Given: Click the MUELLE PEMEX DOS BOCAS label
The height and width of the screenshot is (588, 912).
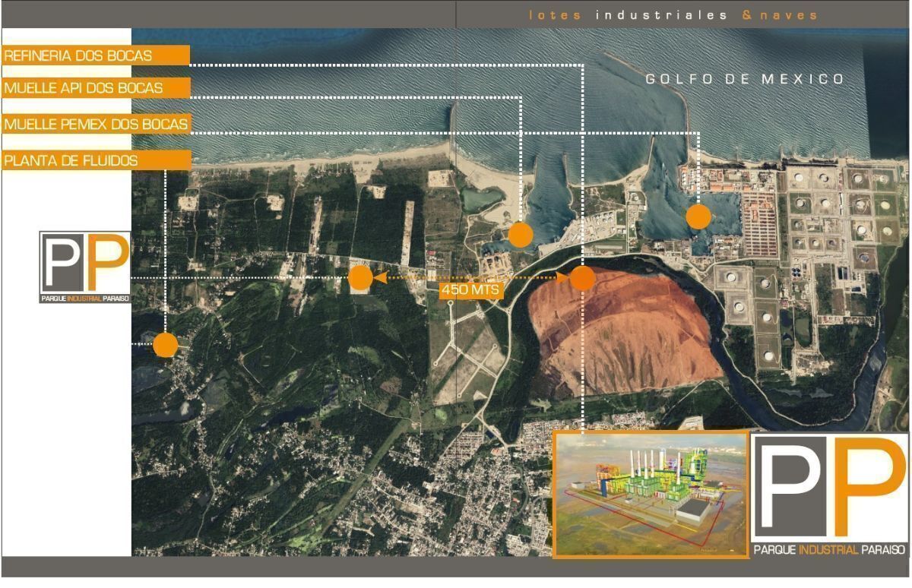Looking at the screenshot, I should coord(95,124).
